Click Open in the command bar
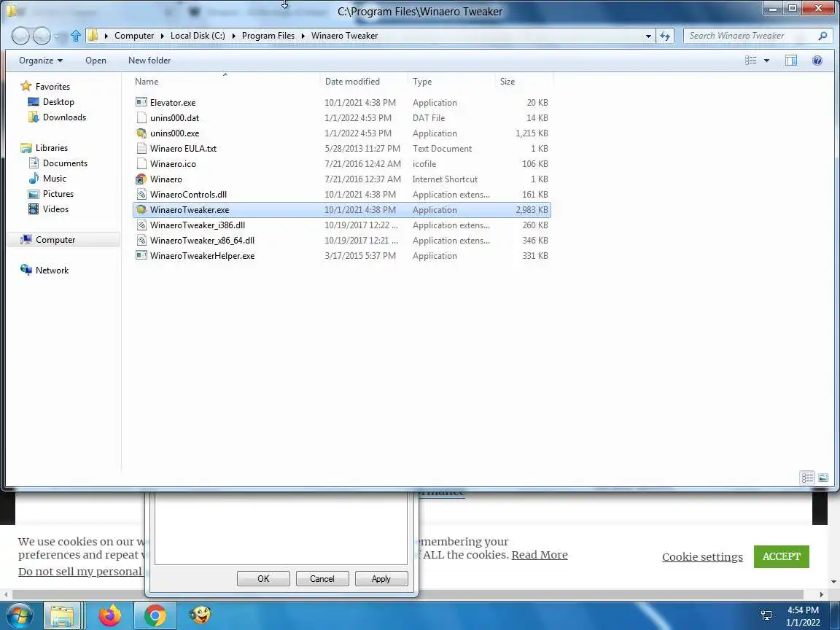 click(96, 61)
